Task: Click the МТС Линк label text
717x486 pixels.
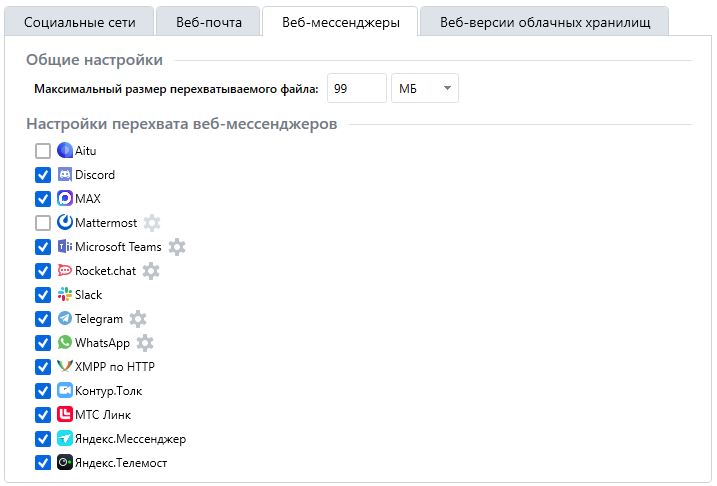Action: tap(103, 415)
